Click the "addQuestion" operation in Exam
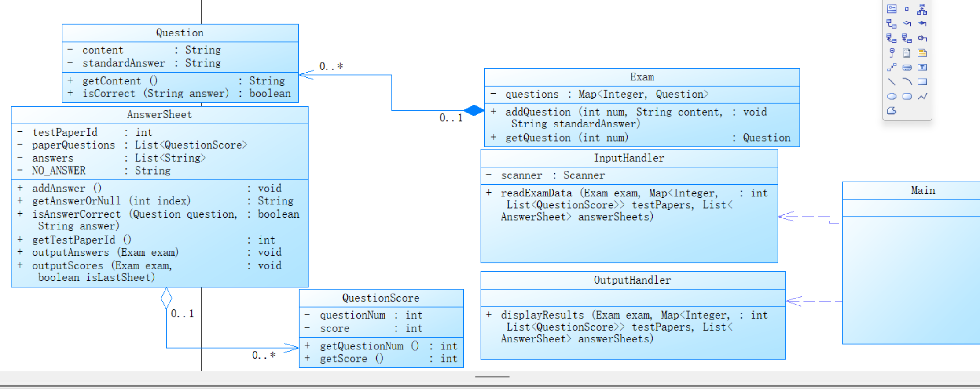The image size is (980, 389). 628,118
